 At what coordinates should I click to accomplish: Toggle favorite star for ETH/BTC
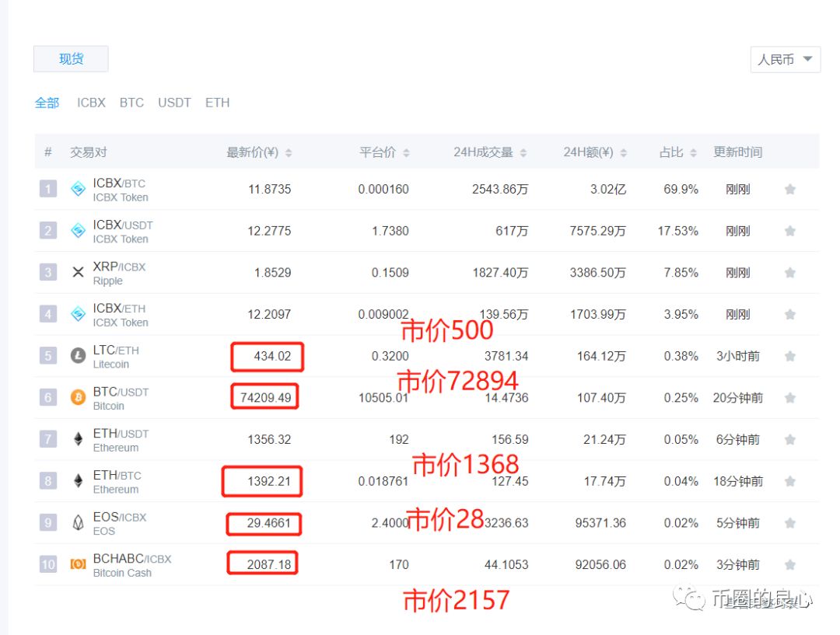[789, 481]
